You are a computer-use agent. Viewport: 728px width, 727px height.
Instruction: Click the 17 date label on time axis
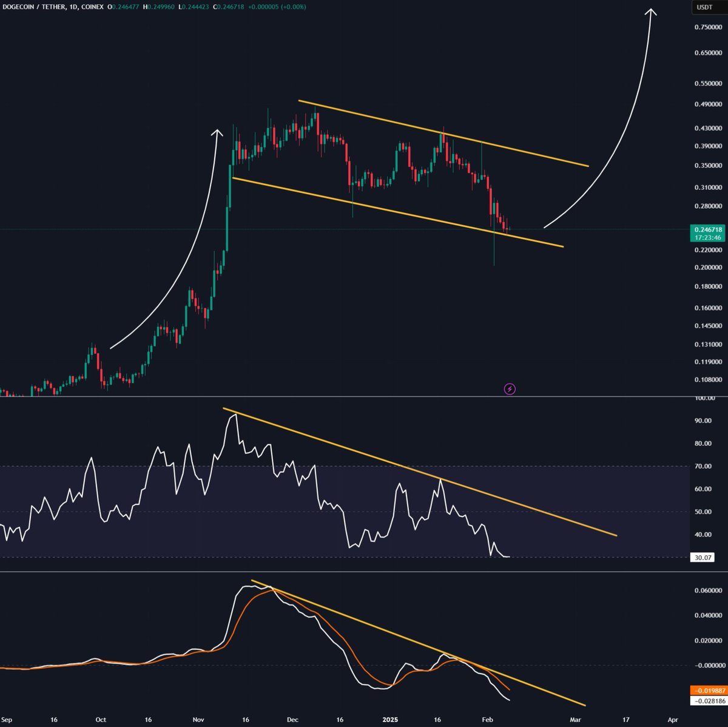[x=625, y=720]
